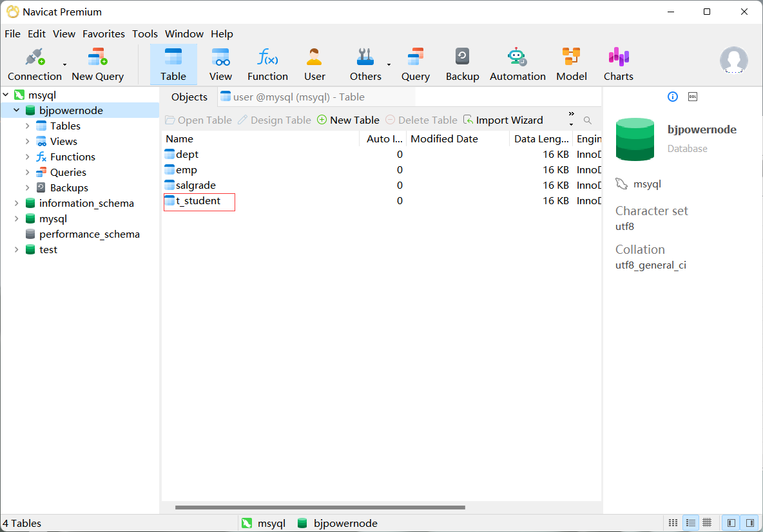Open Charts from the toolbar
The image size is (763, 532).
[x=618, y=64]
